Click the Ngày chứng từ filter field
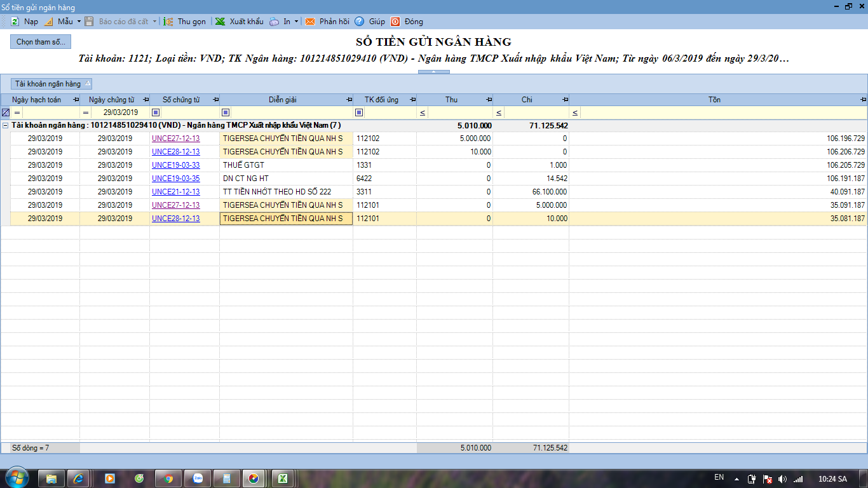The width and height of the screenshot is (868, 488). [120, 112]
